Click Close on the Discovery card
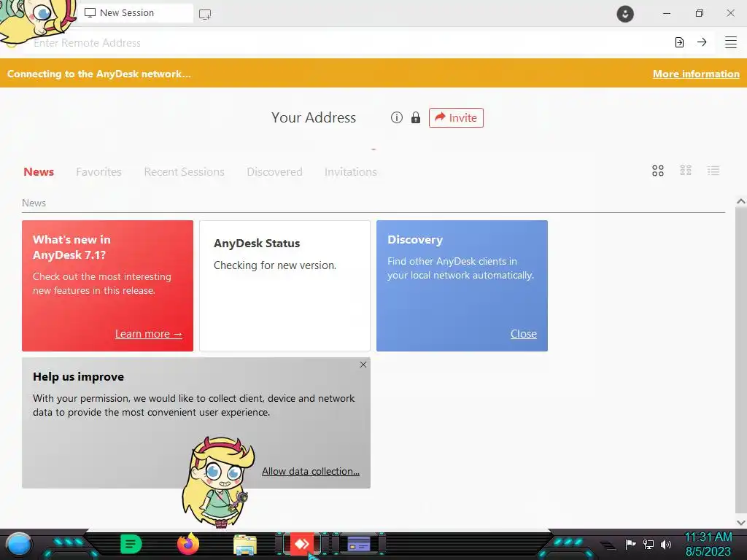 524,334
